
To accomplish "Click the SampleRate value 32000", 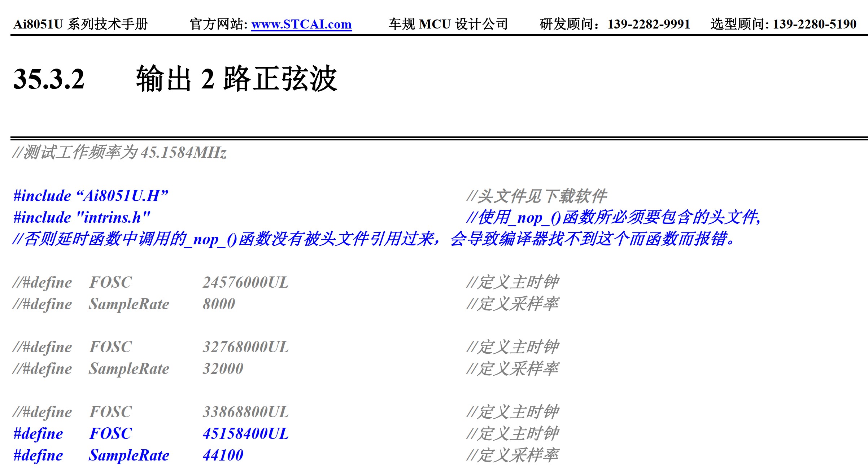I will click(x=223, y=368).
